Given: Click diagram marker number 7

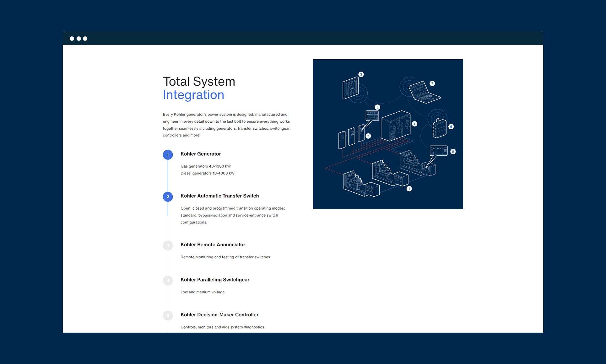Looking at the screenshot, I should [432, 83].
